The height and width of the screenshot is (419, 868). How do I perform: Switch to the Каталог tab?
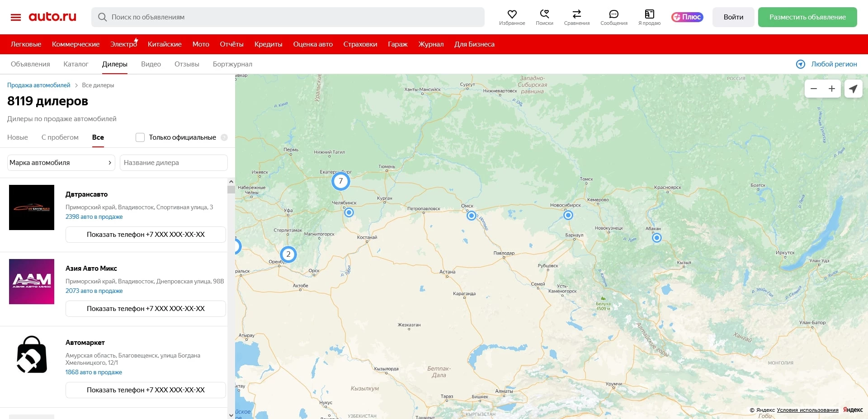[x=75, y=64]
